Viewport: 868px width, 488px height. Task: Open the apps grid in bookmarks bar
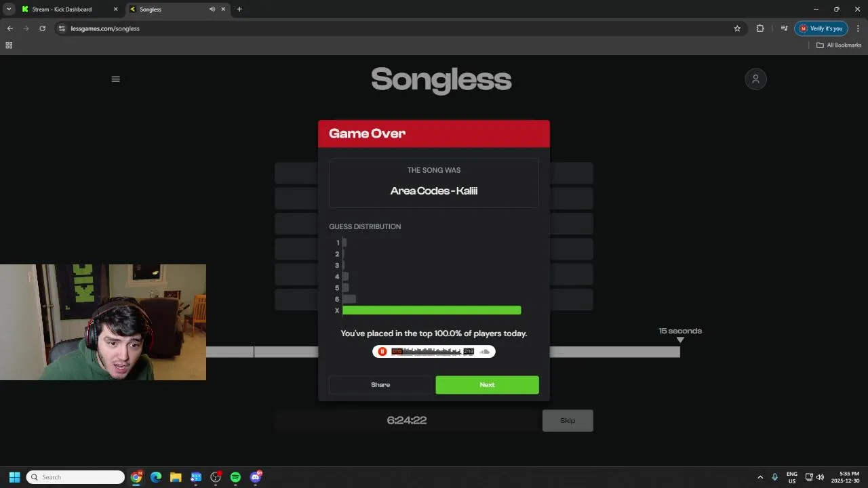point(9,45)
